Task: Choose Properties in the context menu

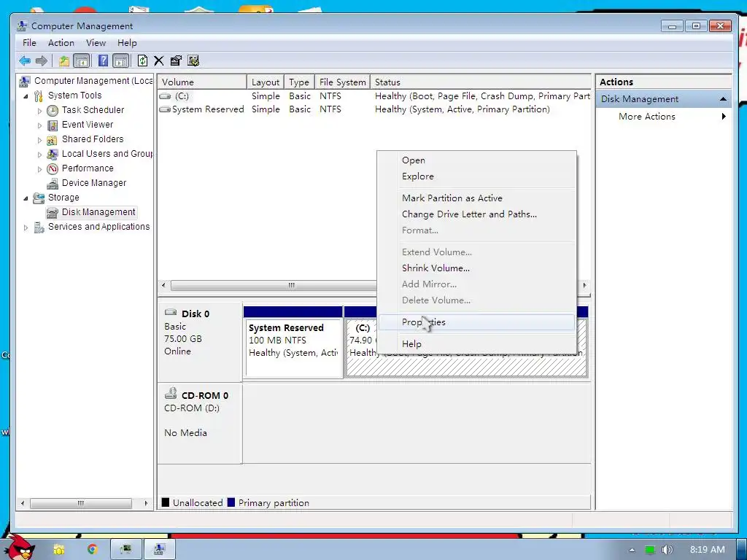Action: tap(476, 322)
